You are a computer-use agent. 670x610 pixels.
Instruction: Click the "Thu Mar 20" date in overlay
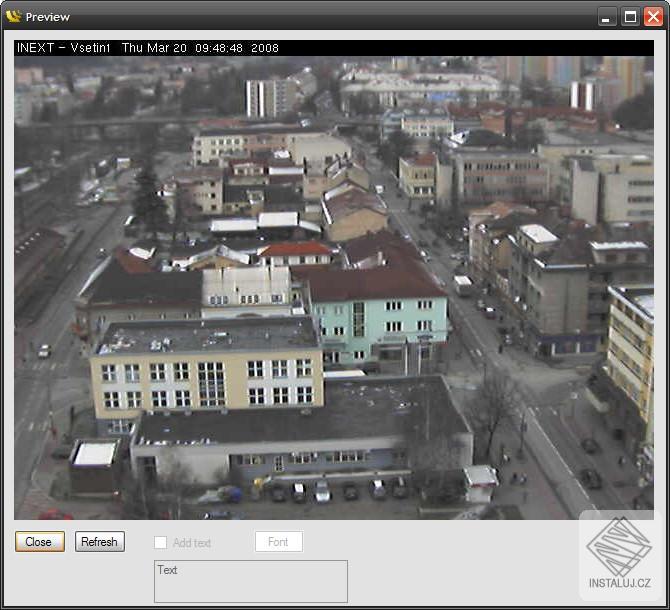click(154, 48)
